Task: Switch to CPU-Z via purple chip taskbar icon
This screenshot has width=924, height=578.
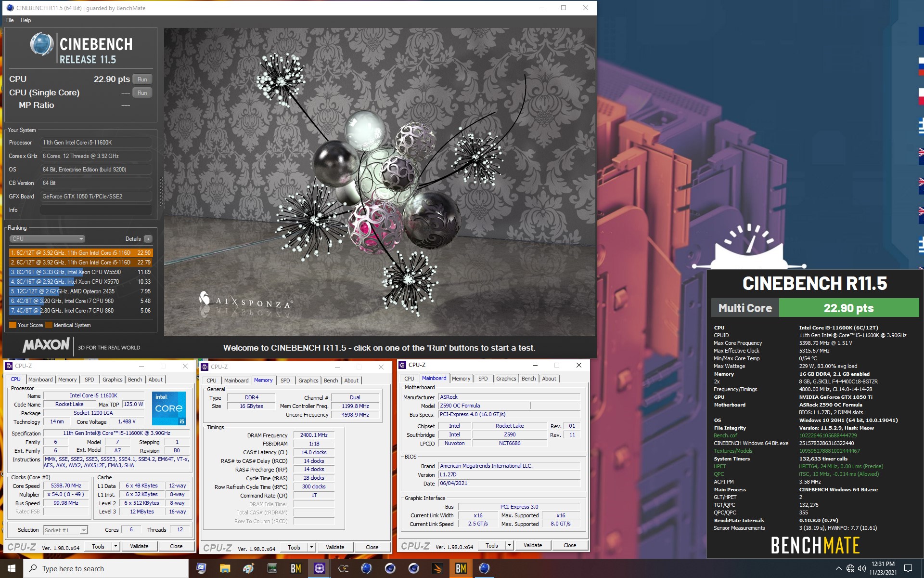Action: pos(319,568)
